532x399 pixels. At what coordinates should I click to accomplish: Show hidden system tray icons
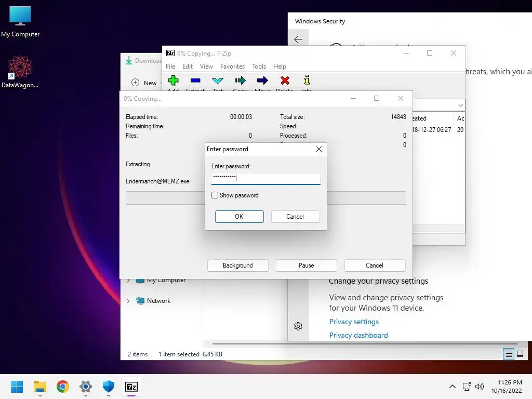pos(453,387)
